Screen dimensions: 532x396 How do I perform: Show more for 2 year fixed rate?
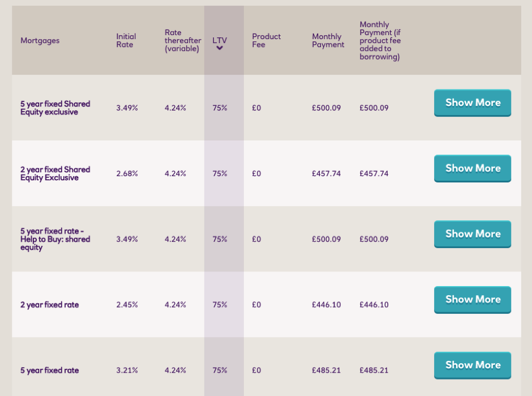pos(472,300)
